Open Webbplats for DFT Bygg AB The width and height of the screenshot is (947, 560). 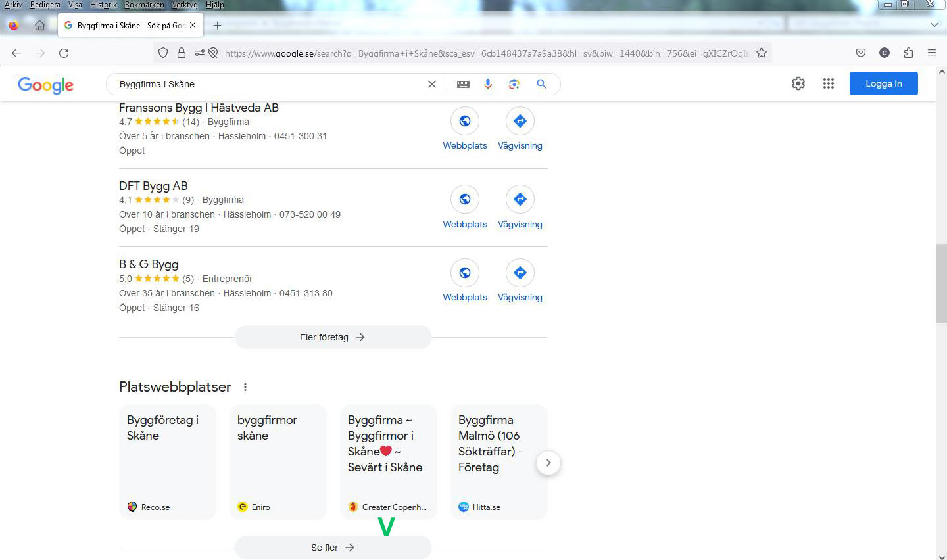465,208
